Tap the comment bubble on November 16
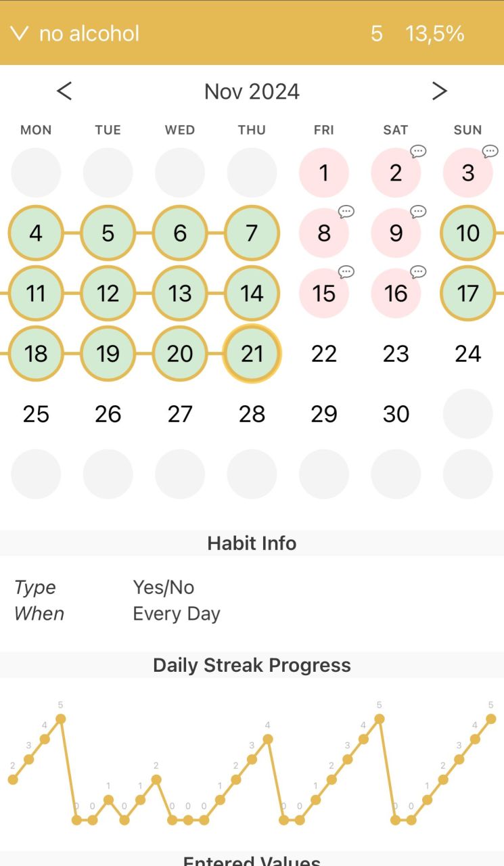The height and width of the screenshot is (866, 504). pyautogui.click(x=418, y=272)
